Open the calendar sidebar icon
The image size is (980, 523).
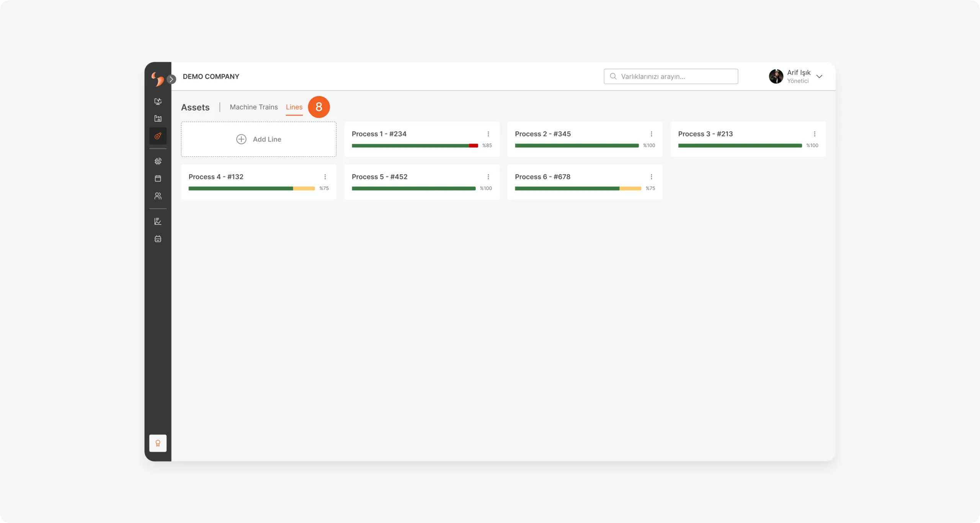coord(158,178)
